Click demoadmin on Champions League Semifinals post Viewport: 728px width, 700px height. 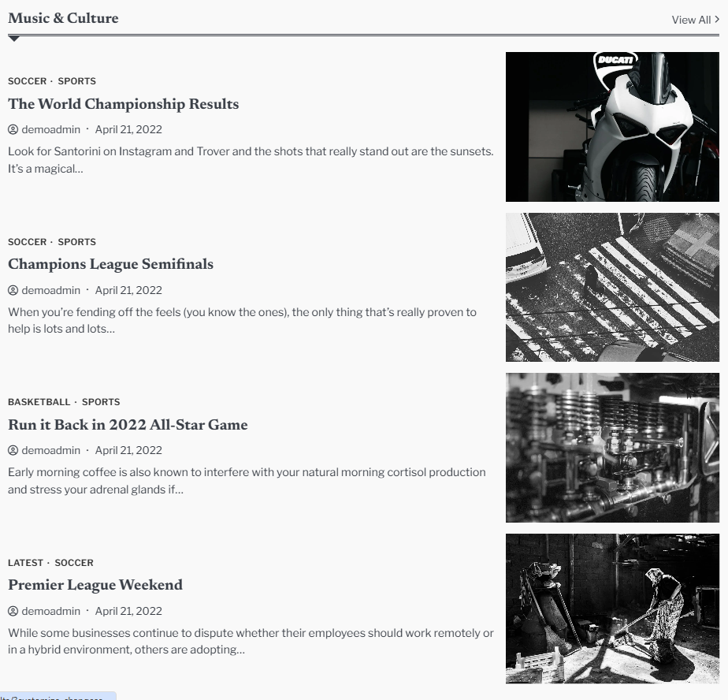(x=50, y=290)
